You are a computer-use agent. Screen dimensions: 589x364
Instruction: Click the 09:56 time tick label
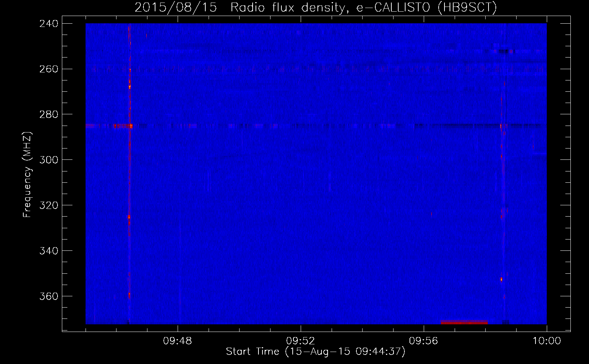click(x=424, y=341)
